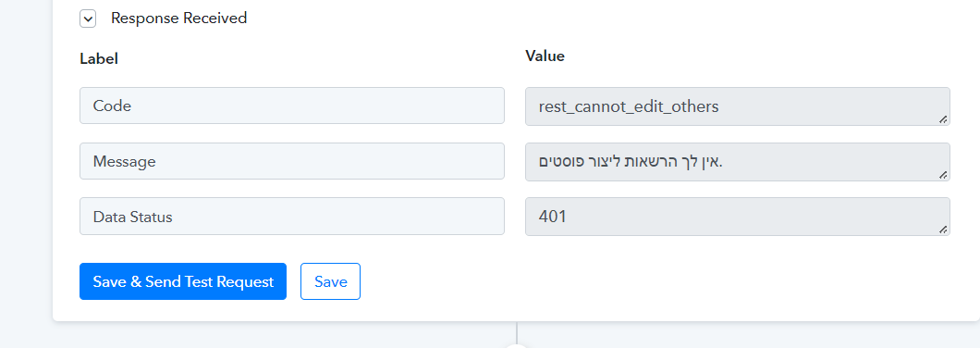
Task: Click the 401 status value box
Action: click(738, 217)
